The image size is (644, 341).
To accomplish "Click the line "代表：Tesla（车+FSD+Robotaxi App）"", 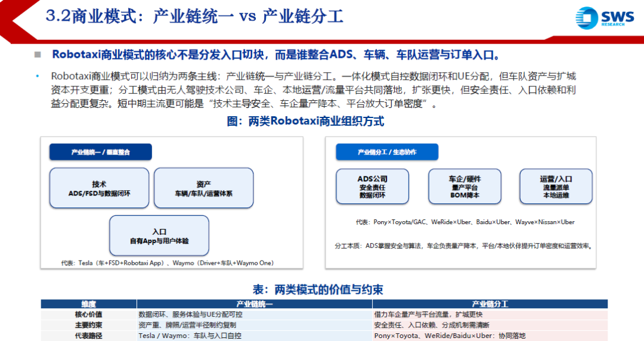I will click(x=167, y=263).
